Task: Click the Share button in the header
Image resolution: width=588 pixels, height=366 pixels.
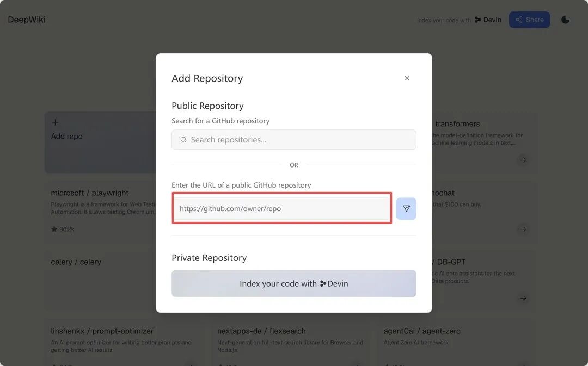Action: coord(529,20)
